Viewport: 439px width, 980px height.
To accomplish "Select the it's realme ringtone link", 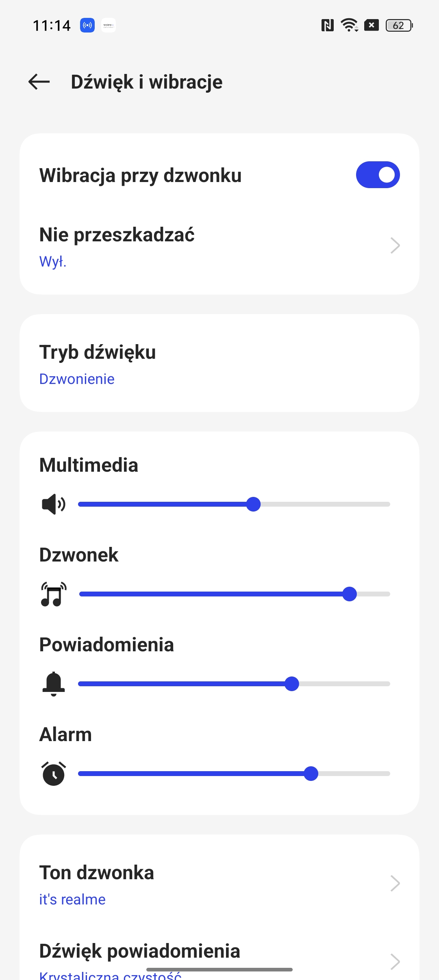I will [x=72, y=900].
